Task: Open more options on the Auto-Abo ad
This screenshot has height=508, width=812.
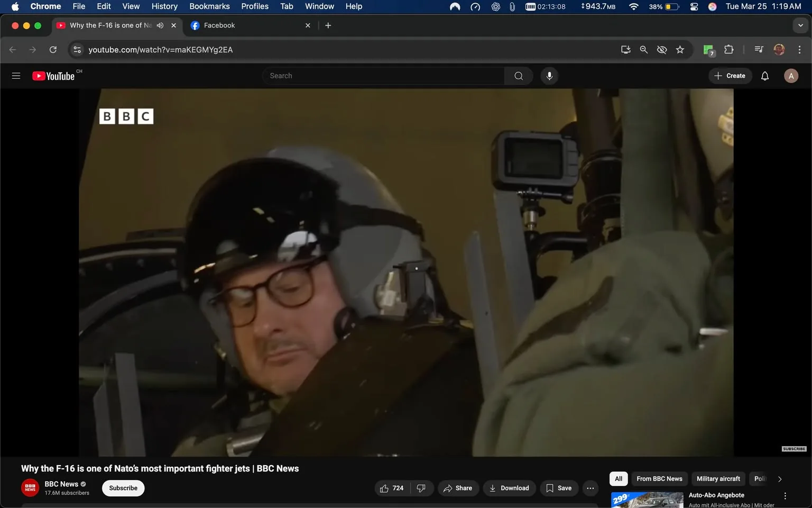Action: 785,495
